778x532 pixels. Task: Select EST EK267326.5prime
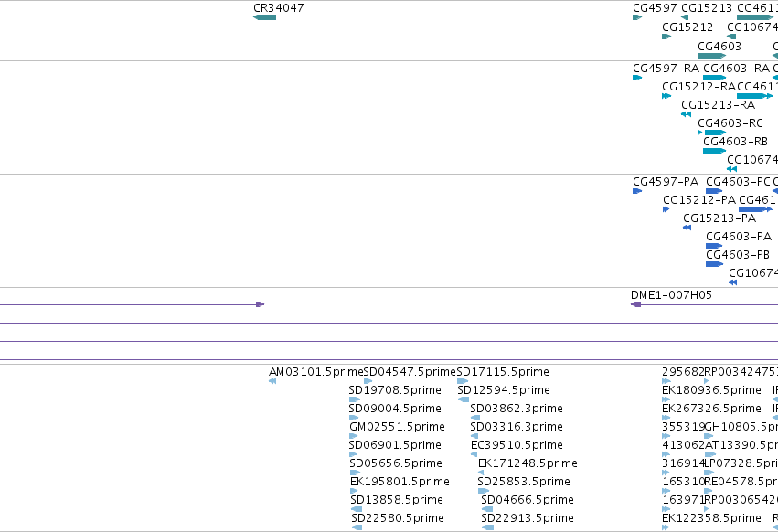pos(666,418)
